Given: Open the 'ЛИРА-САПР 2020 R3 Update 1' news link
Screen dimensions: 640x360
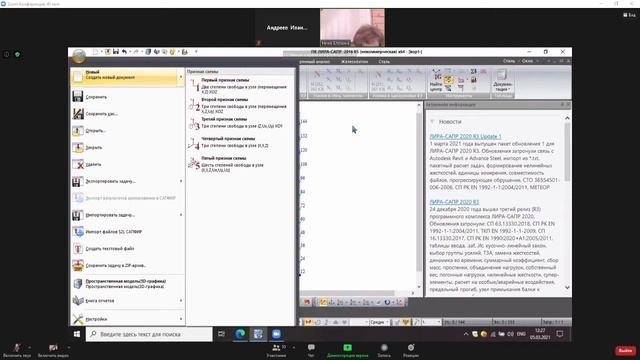Looking at the screenshot, I should tap(465, 136).
